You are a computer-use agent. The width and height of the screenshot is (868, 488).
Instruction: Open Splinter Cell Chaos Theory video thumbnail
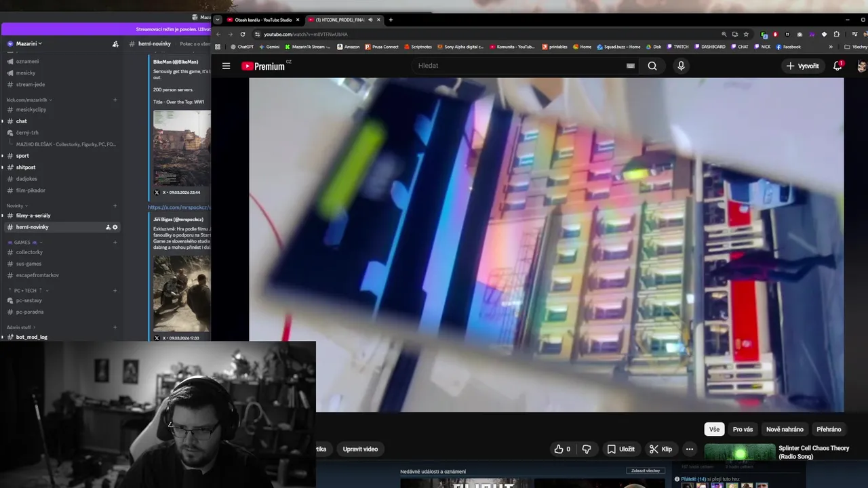click(x=740, y=452)
